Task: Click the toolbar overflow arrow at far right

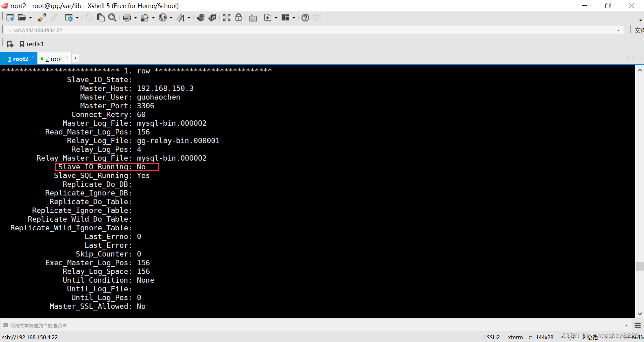Action: (641, 20)
